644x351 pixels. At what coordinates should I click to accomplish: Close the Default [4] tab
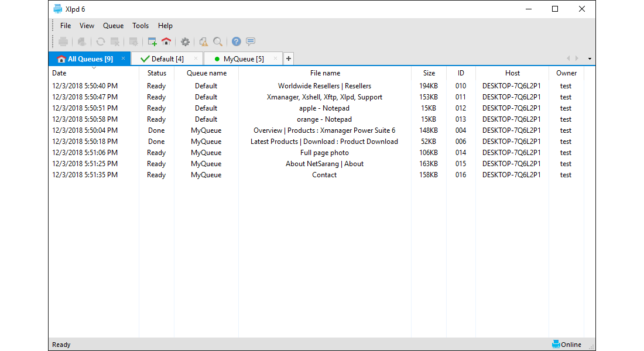point(196,58)
